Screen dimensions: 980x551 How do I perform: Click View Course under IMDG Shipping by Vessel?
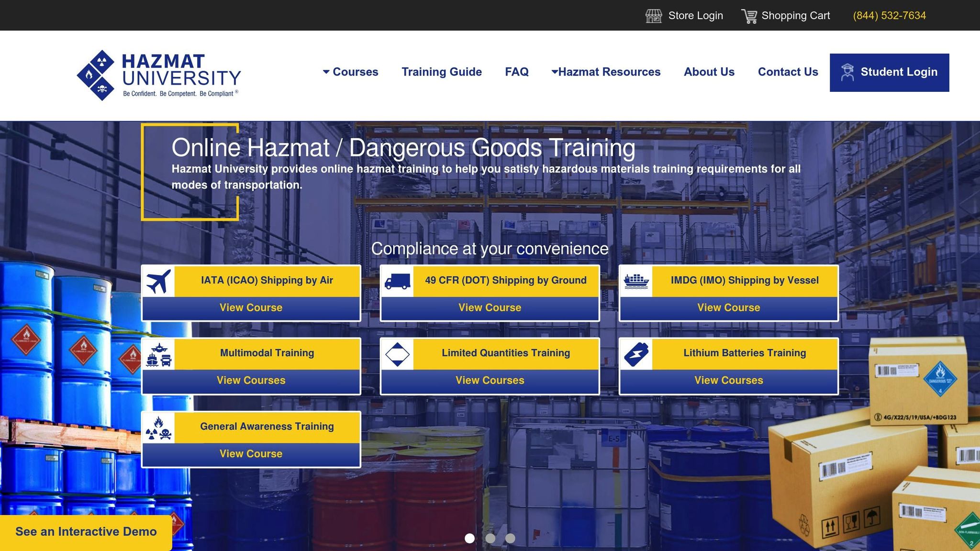click(x=729, y=308)
